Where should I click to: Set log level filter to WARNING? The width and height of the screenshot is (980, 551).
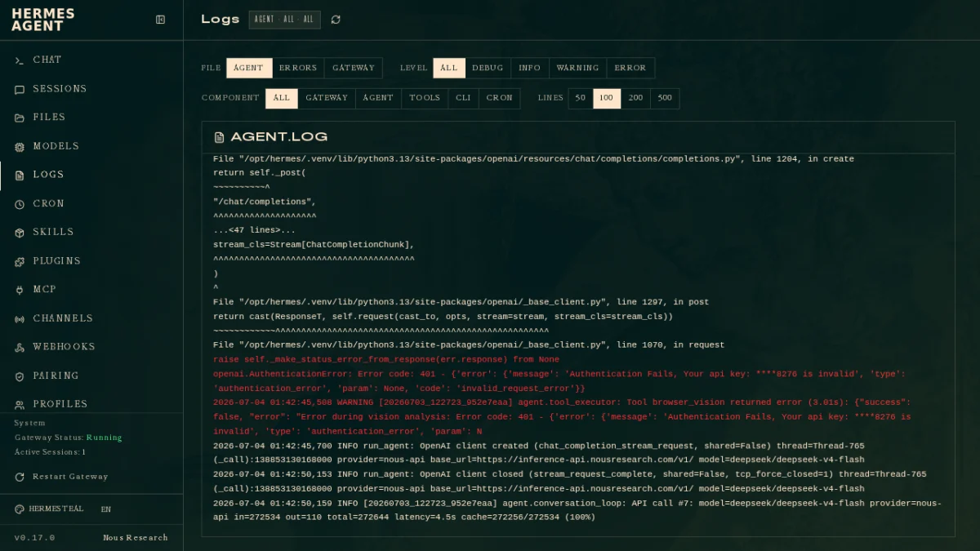pyautogui.click(x=577, y=68)
